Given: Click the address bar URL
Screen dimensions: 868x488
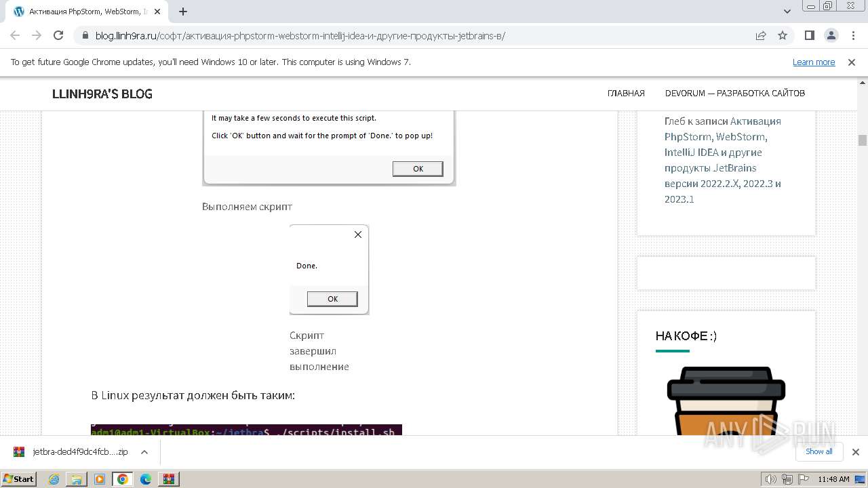Looking at the screenshot, I should tap(300, 35).
